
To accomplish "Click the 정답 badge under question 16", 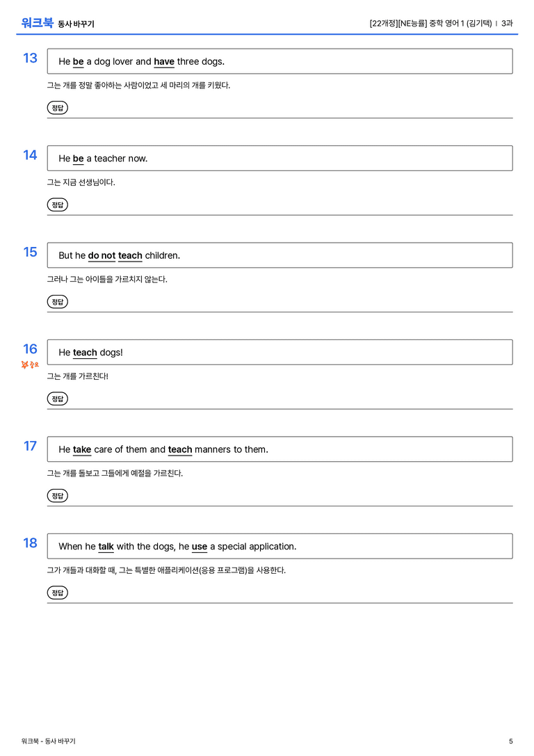I will point(57,399).
